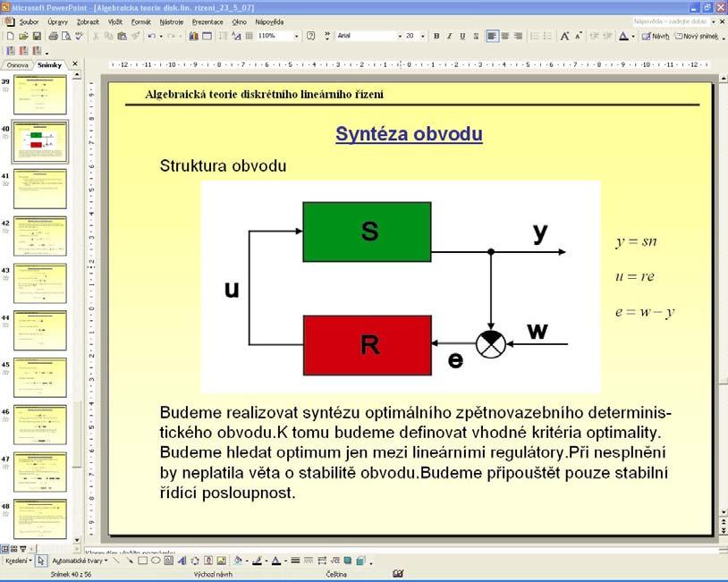This screenshot has height=582, width=728.
Task: Toggle text Shadow formatting
Action: point(476,36)
